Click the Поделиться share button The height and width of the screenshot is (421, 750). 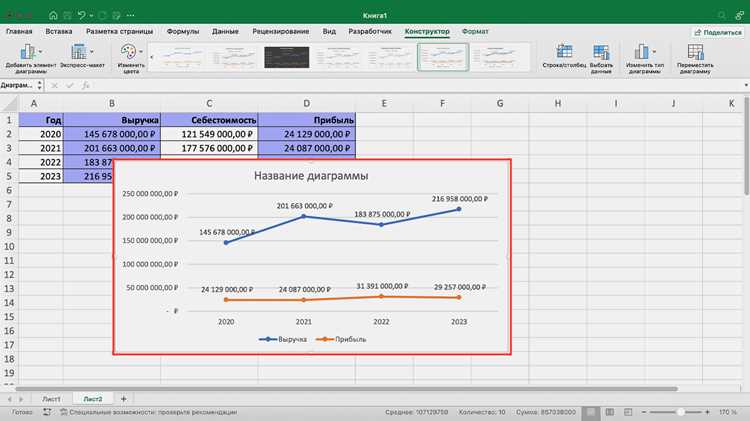pos(718,32)
